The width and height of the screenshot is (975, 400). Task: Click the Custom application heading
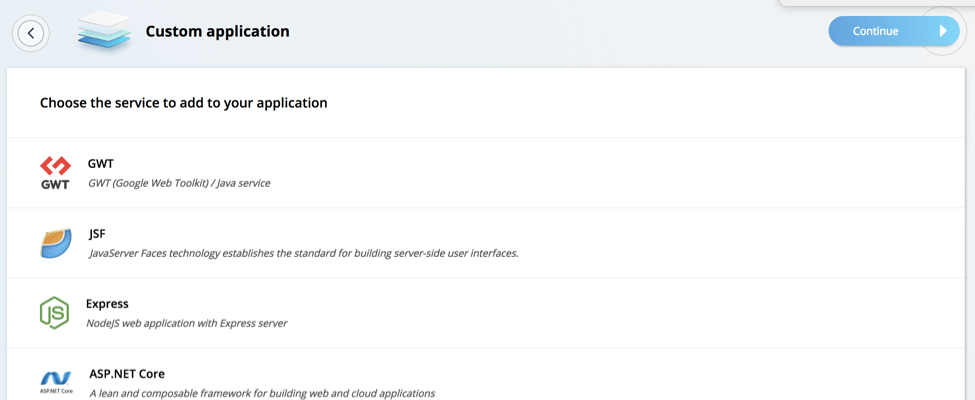[218, 31]
